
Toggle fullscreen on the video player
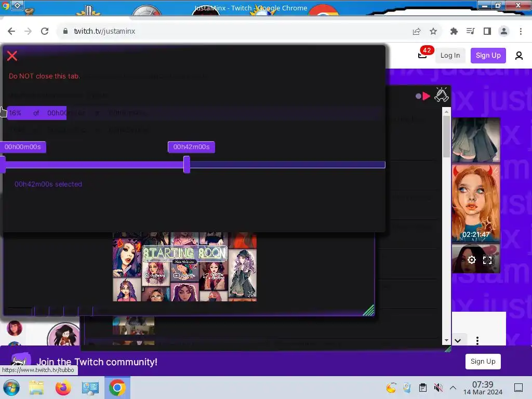(x=487, y=260)
